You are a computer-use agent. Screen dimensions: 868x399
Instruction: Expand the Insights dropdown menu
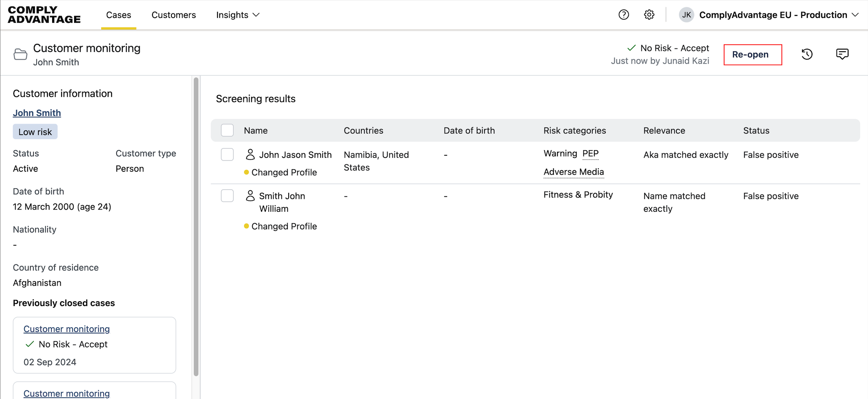tap(238, 15)
